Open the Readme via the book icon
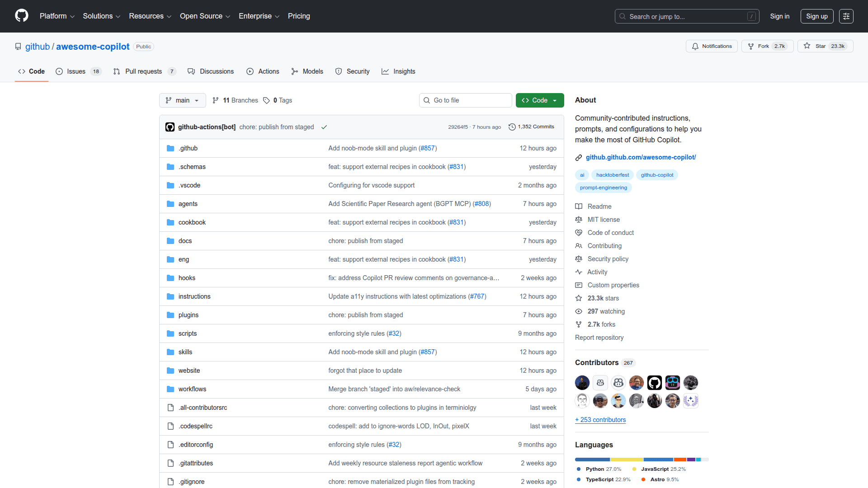The height and width of the screenshot is (488, 868). pos(579,206)
